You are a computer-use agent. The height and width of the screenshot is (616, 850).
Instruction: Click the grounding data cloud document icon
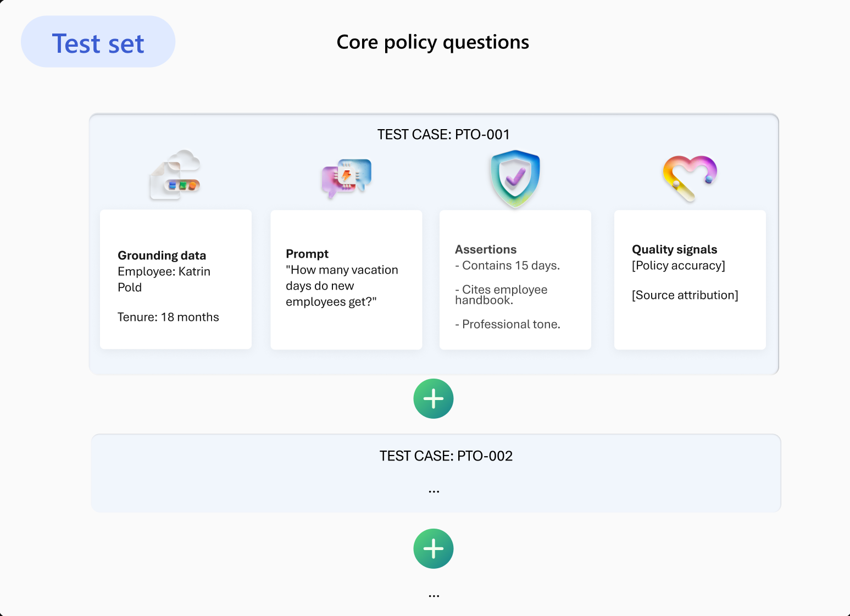pyautogui.click(x=175, y=175)
